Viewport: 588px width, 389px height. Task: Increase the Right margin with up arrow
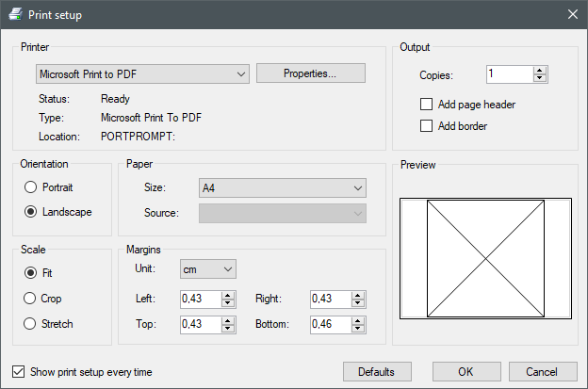[x=356, y=295]
